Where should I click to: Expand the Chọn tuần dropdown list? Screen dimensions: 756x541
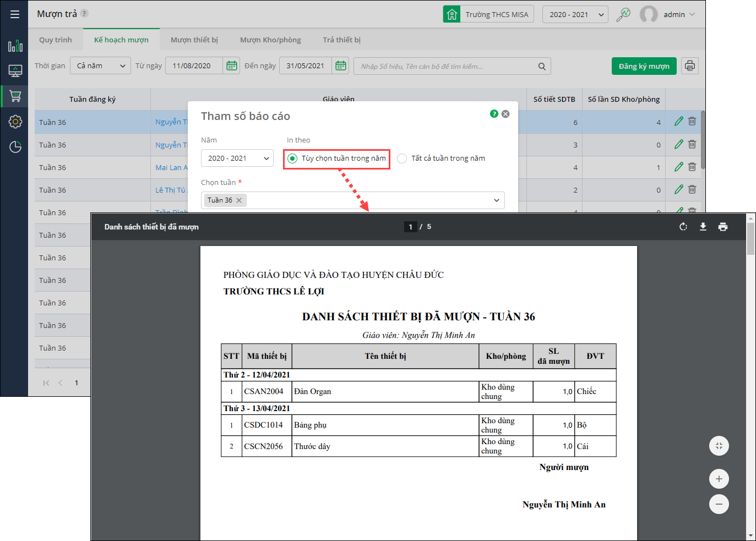click(x=496, y=200)
